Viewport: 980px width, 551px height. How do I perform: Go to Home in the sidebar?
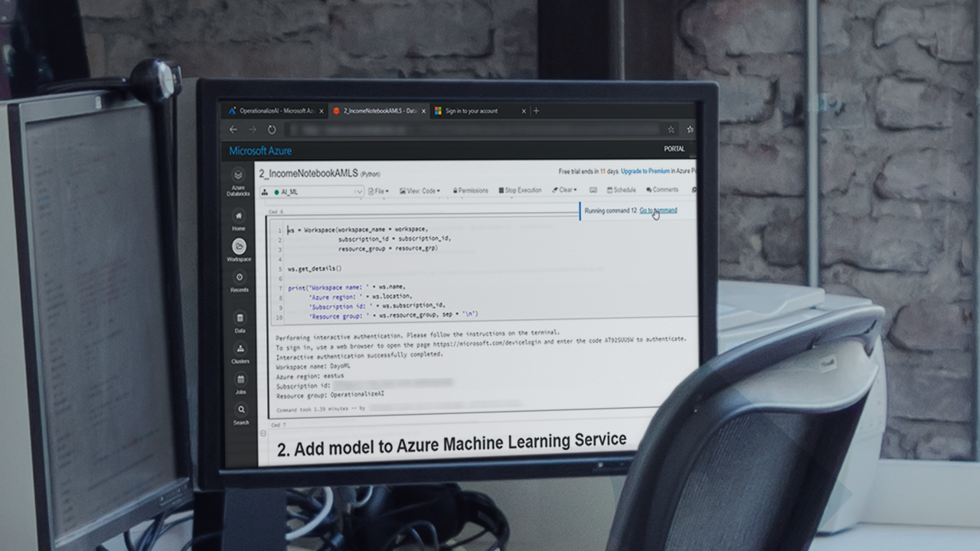coord(239,216)
